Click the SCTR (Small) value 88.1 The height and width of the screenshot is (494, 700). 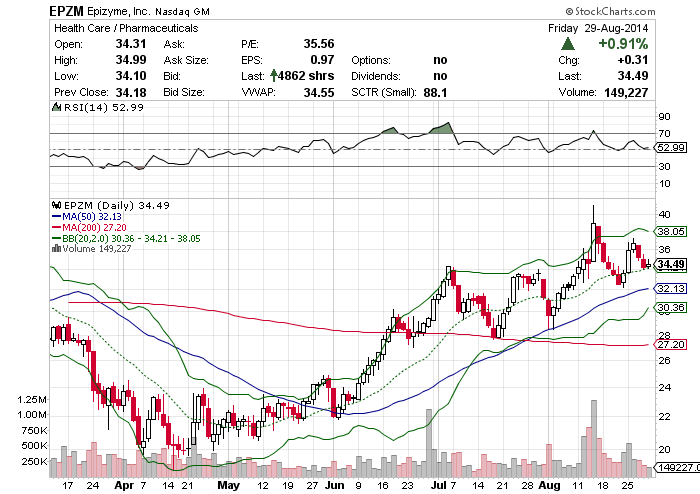[x=435, y=92]
